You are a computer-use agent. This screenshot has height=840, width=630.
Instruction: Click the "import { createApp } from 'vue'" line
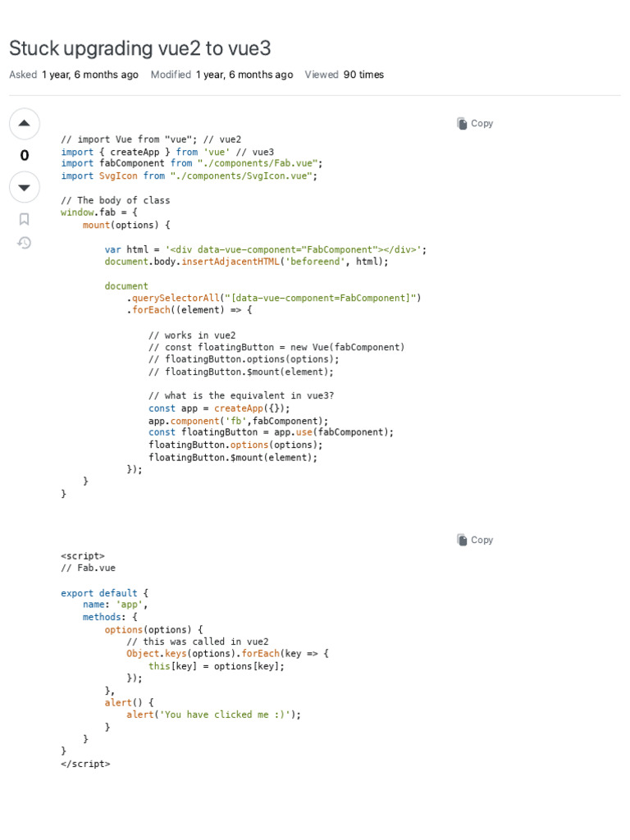click(167, 152)
